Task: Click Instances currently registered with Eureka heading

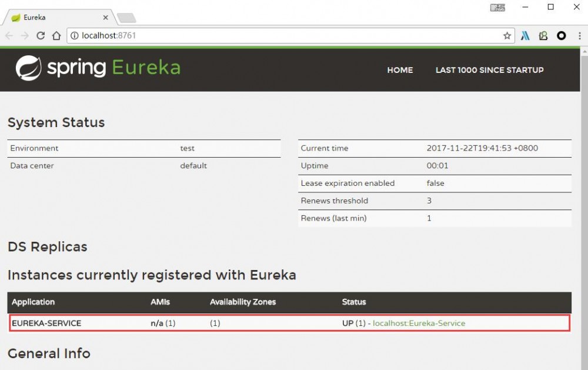Action: 152,275
